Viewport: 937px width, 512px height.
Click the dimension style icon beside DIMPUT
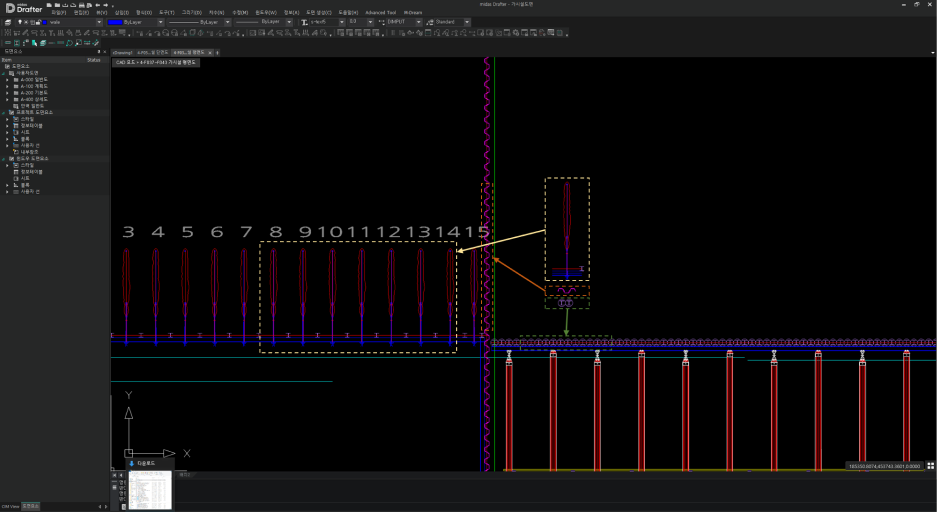(381, 22)
